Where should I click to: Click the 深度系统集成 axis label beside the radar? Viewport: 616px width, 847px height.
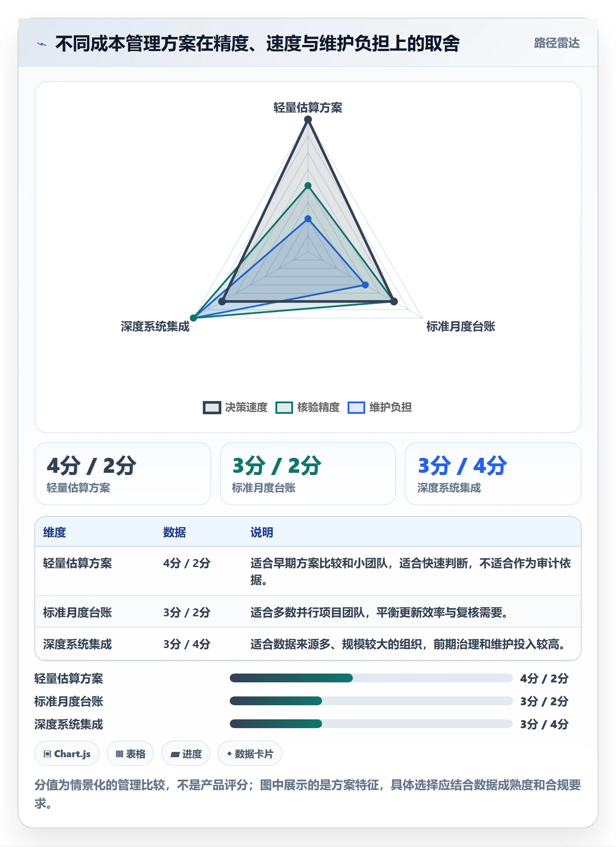[x=155, y=327]
